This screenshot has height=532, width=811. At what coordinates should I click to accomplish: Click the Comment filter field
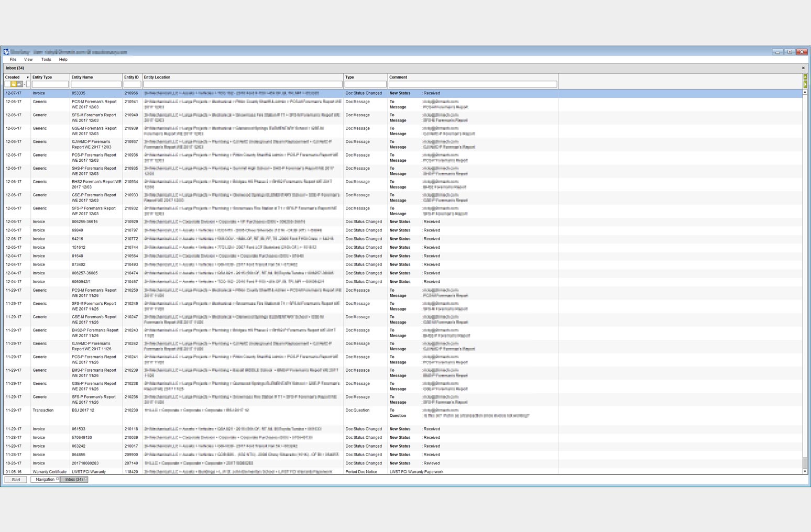tap(473, 84)
